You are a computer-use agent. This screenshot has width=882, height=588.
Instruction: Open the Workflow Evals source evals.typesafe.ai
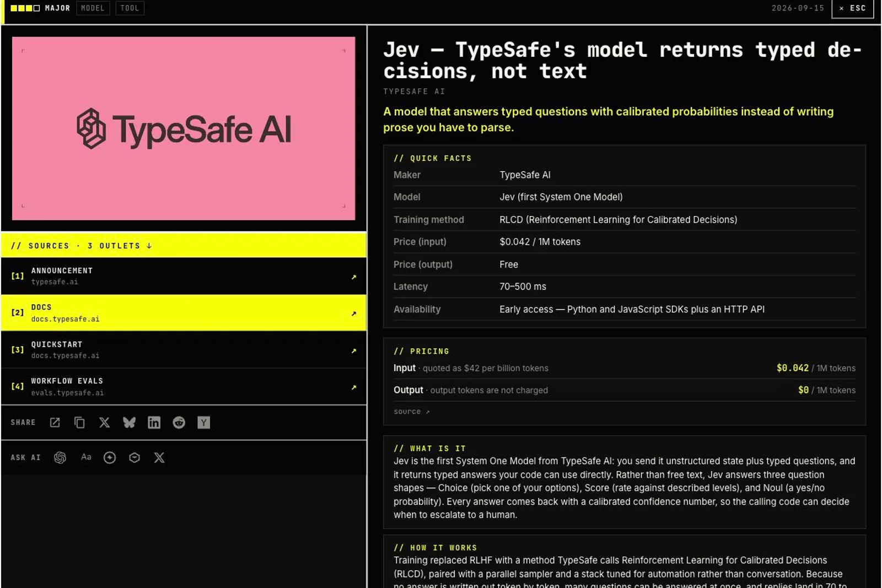184,387
